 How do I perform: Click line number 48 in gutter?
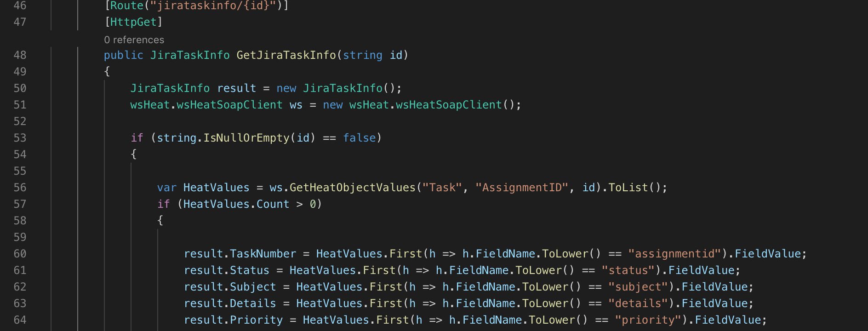[x=20, y=55]
